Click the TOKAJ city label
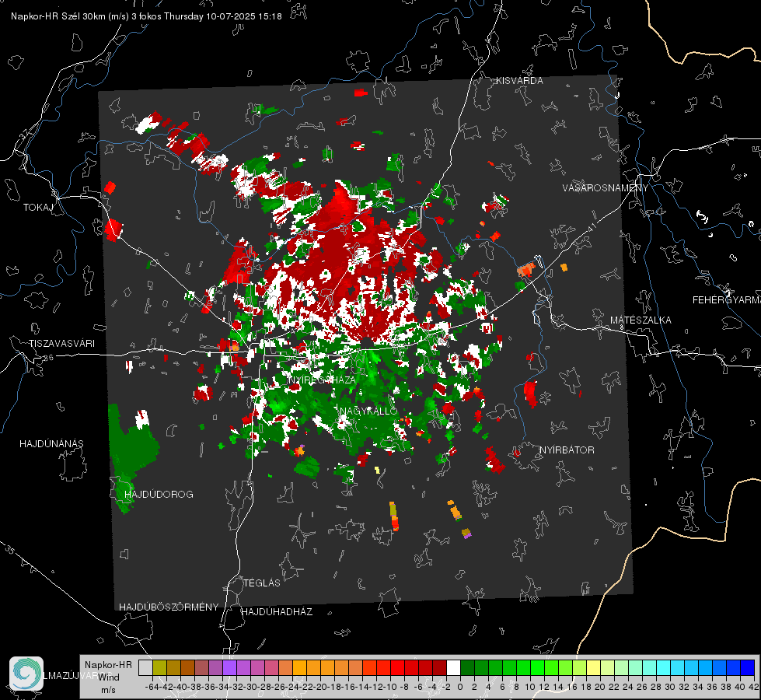Viewport: 761px width, 700px height. pos(38,208)
